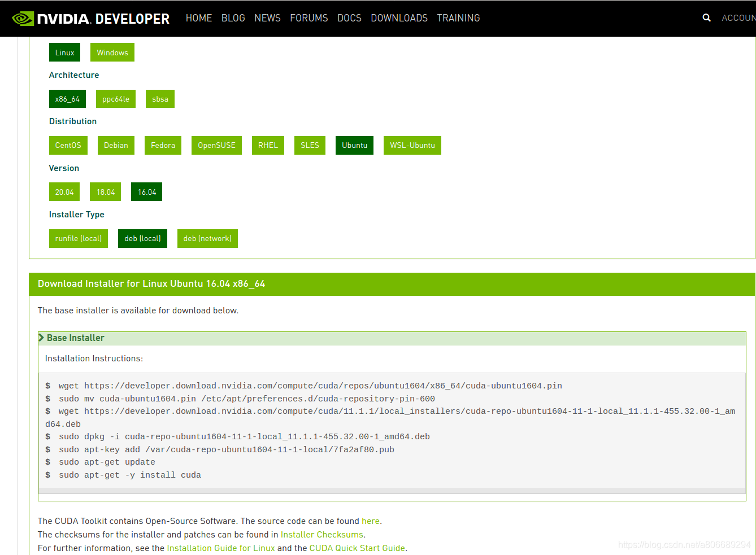
Task: Choose runfile (local) installer type
Action: [79, 238]
